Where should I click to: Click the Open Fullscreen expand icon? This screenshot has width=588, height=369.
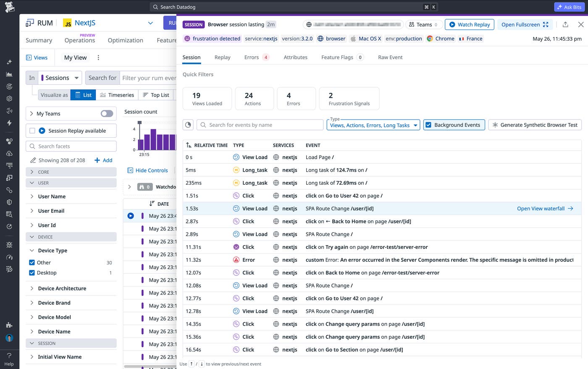click(x=546, y=24)
